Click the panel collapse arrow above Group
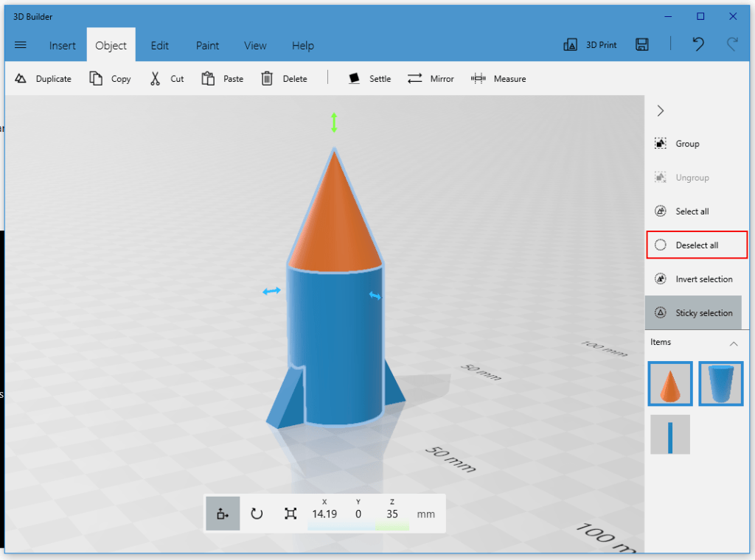 [x=660, y=111]
